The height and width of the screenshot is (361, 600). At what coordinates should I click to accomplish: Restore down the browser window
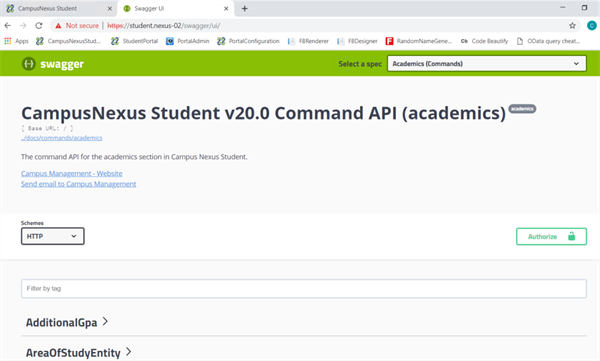click(584, 8)
